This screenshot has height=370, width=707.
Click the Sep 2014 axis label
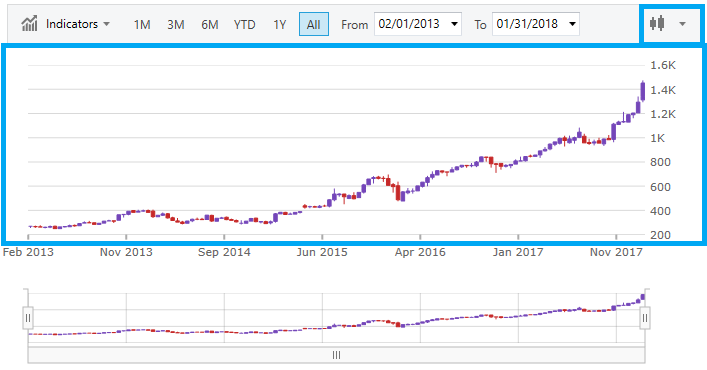224,252
